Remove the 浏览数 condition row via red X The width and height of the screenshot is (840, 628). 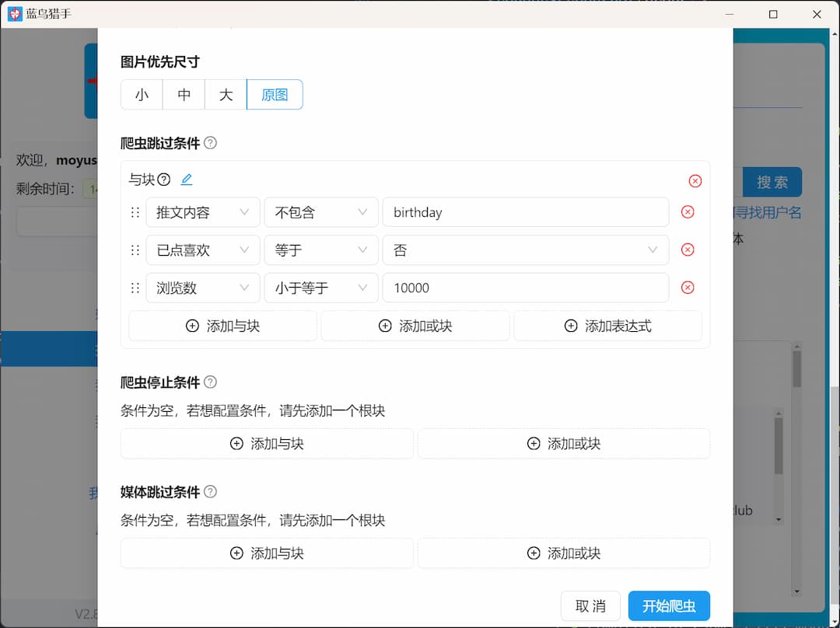pyautogui.click(x=688, y=288)
